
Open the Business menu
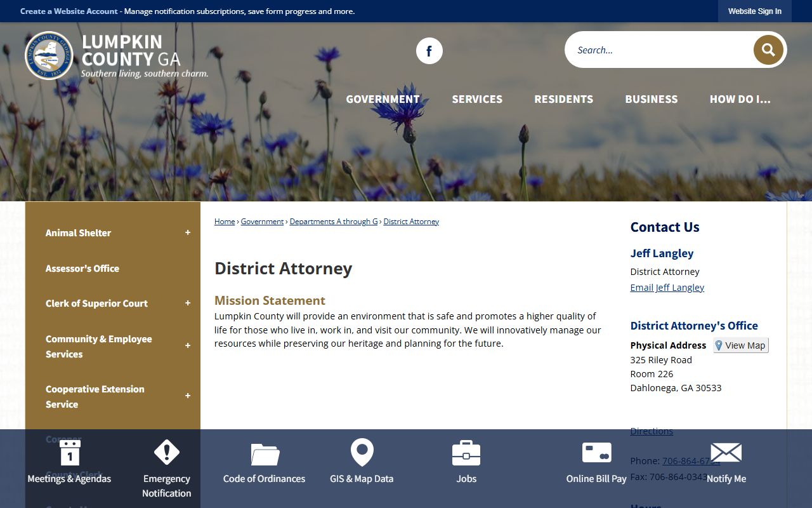652,99
